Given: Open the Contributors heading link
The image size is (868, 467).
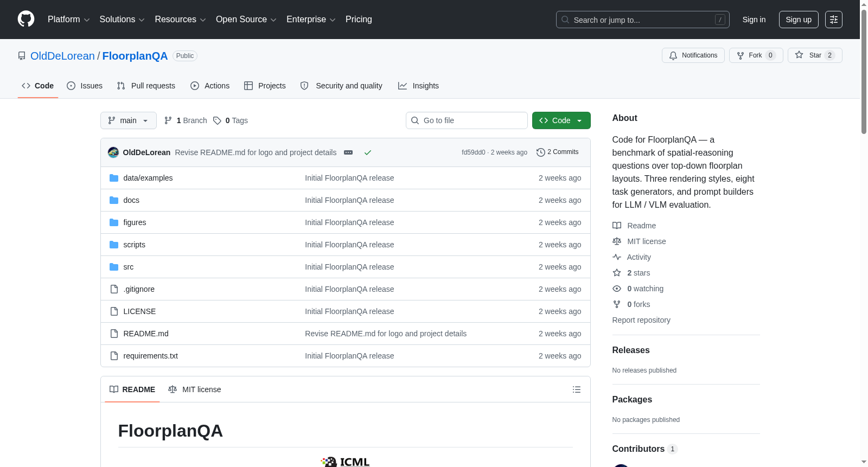Looking at the screenshot, I should coord(644,449).
